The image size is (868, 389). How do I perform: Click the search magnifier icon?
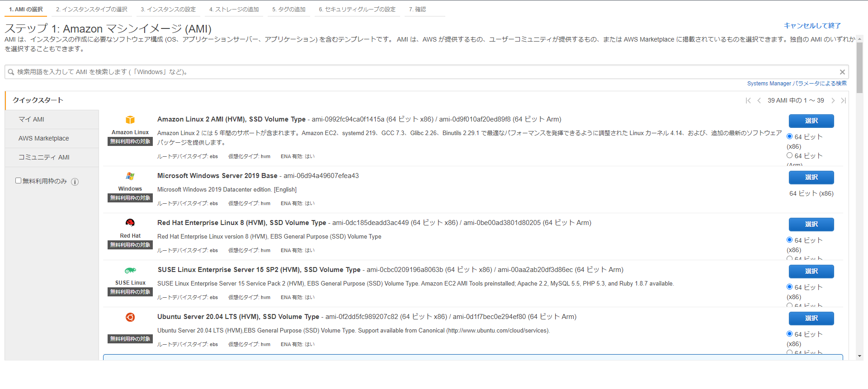tap(11, 72)
